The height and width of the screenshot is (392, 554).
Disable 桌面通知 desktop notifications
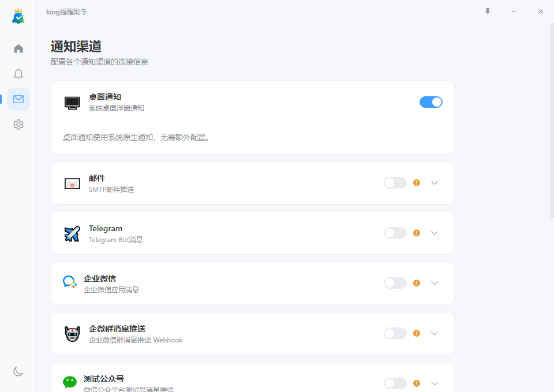(x=431, y=101)
